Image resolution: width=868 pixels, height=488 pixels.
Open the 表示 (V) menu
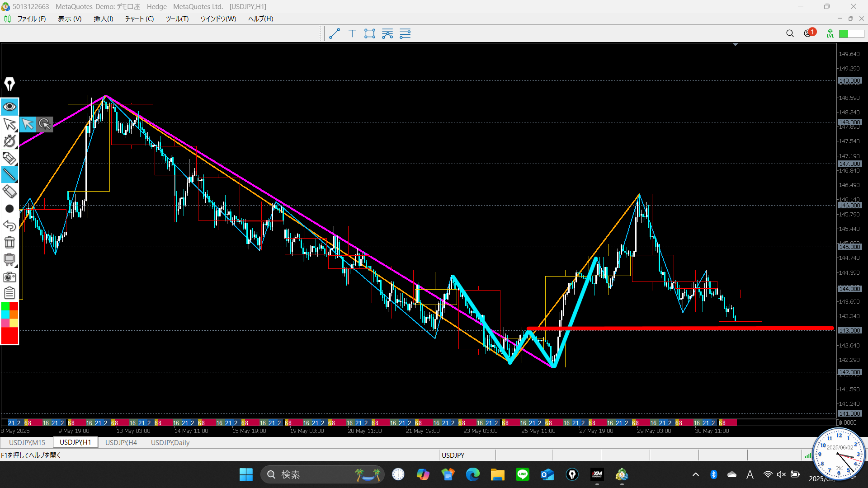(70, 19)
